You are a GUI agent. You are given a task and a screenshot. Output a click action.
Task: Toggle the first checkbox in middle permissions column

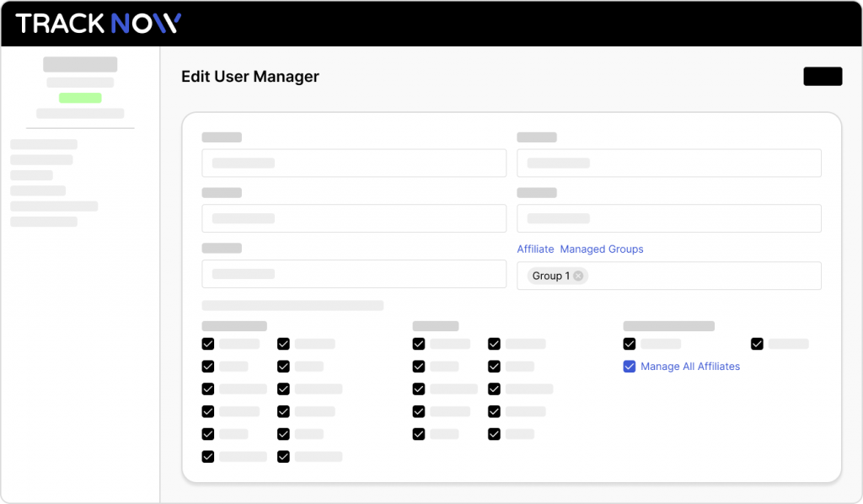click(419, 344)
